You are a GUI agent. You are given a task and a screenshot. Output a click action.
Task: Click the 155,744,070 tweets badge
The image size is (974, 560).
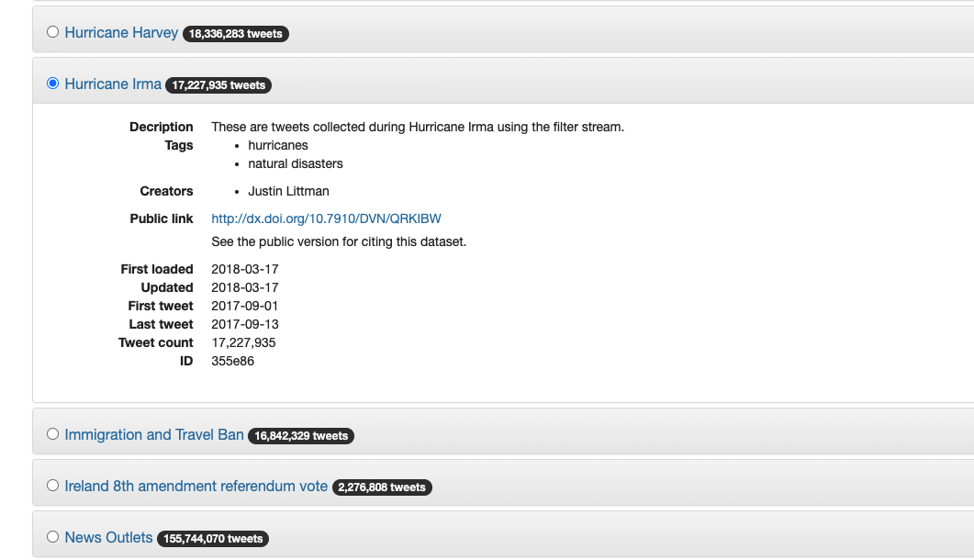click(x=213, y=539)
